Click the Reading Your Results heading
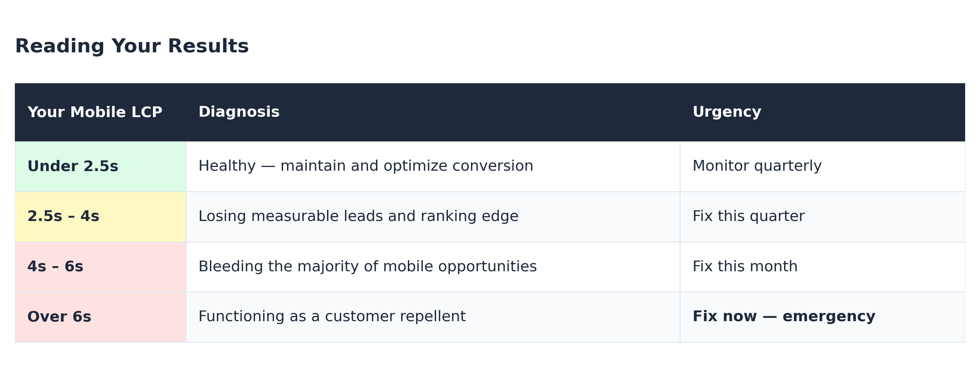The width and height of the screenshot is (980, 369). pyautogui.click(x=132, y=46)
